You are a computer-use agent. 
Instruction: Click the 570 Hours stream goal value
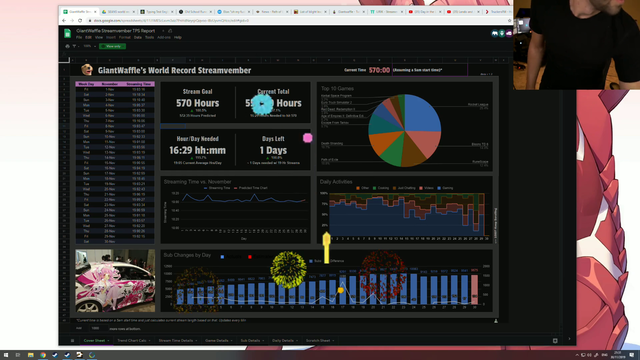pyautogui.click(x=198, y=103)
